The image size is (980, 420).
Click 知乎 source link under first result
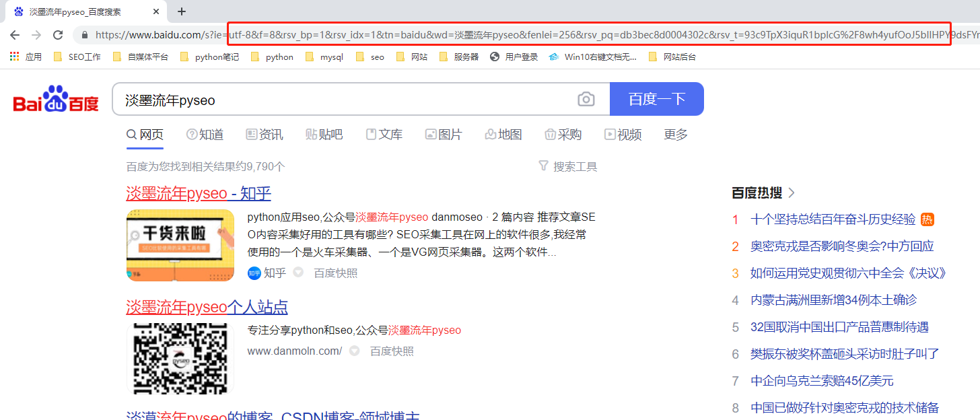coord(267,273)
